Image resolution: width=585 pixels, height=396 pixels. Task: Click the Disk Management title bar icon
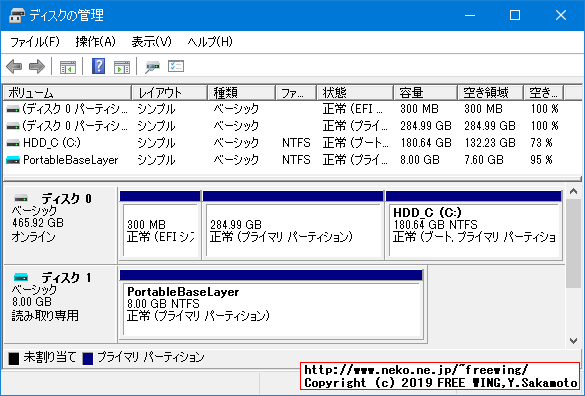point(17,15)
